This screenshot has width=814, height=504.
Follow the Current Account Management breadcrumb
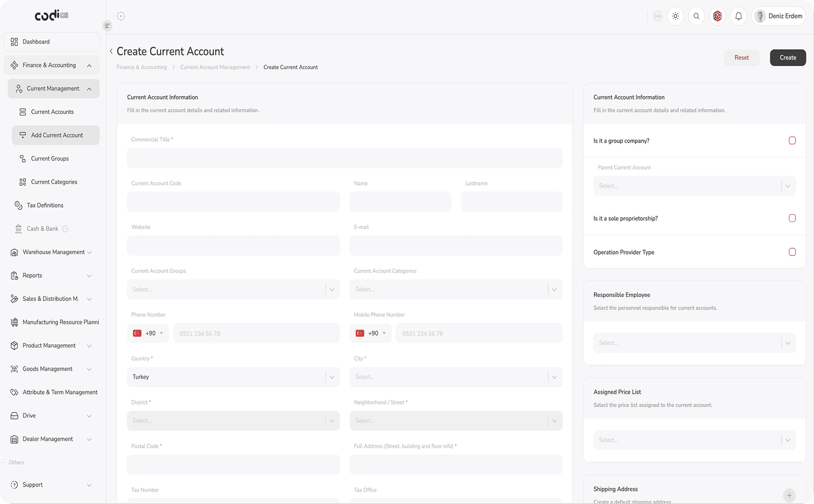click(x=215, y=67)
